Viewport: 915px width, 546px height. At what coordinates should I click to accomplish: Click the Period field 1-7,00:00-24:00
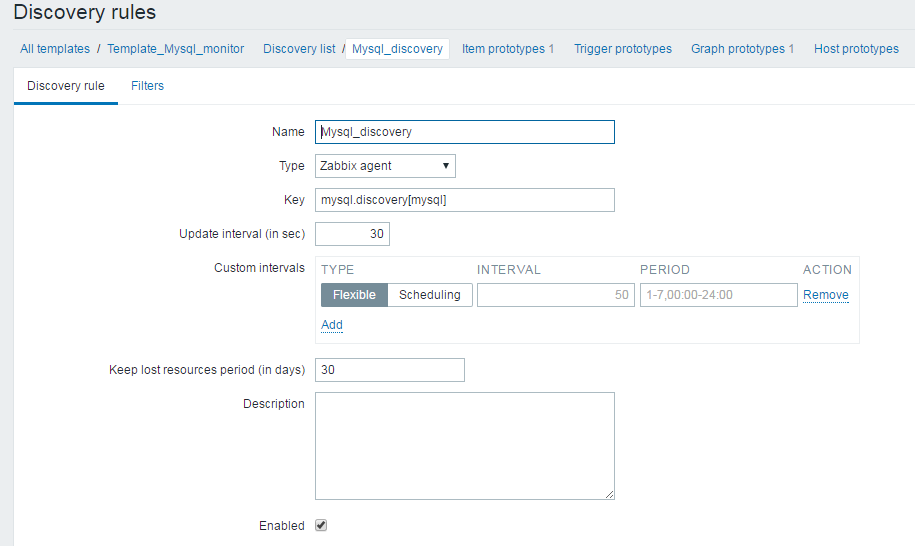coord(718,295)
